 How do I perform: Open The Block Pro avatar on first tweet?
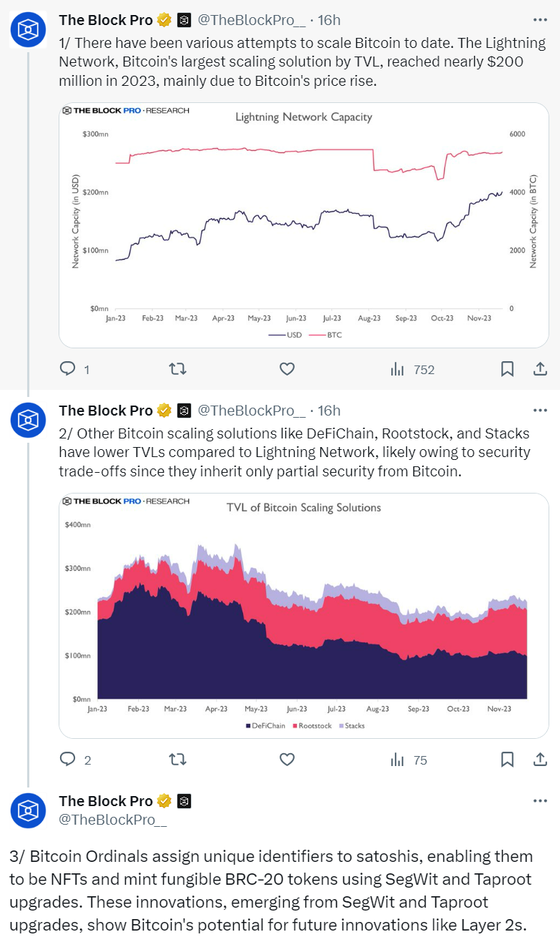coord(28,29)
